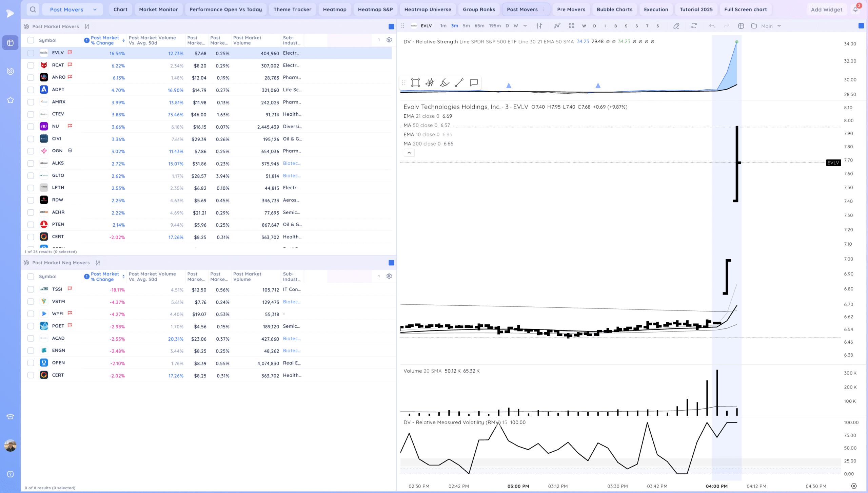Select the comment note drawing tool
868x493 pixels.
(474, 82)
